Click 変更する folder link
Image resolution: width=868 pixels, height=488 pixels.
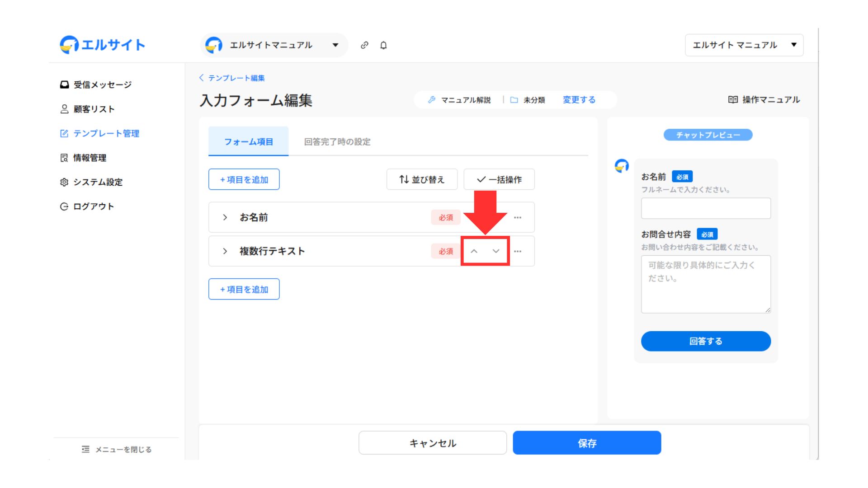(579, 100)
